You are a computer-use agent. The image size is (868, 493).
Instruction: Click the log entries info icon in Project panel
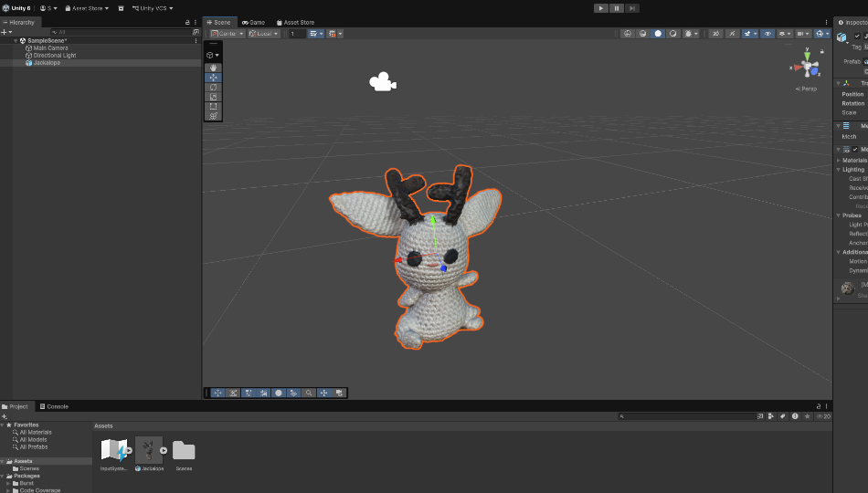coord(795,416)
